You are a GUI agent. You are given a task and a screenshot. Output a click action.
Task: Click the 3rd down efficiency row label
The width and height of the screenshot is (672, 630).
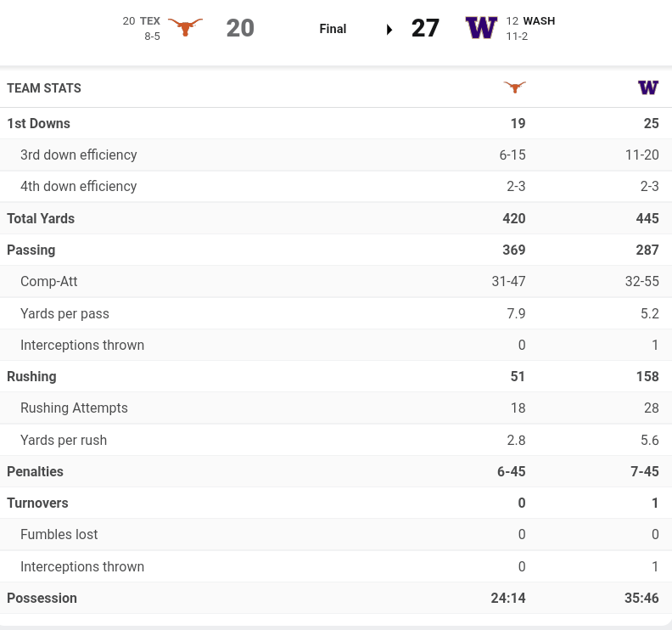(78, 155)
